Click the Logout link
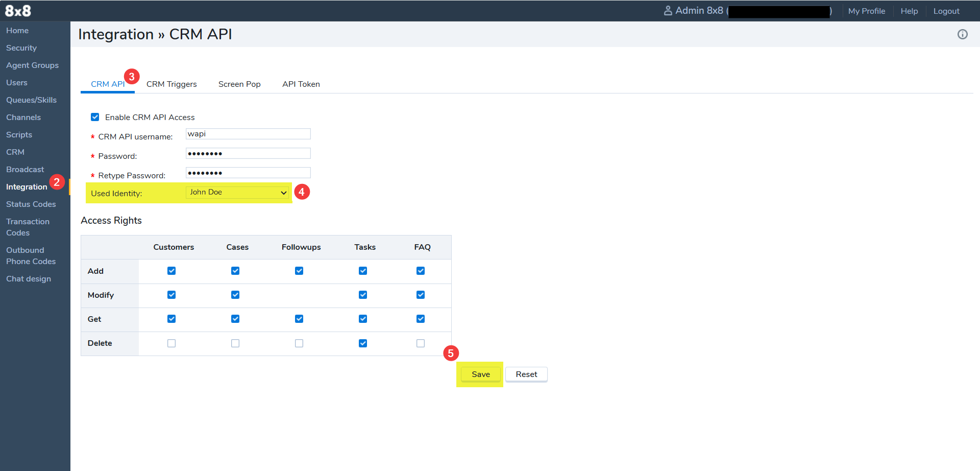This screenshot has width=980, height=471. (x=946, y=11)
